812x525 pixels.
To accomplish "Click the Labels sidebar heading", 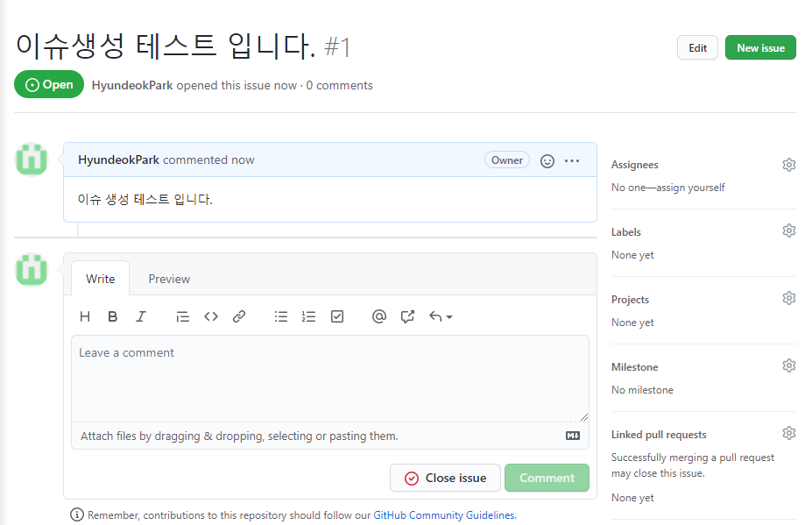I will pos(626,232).
